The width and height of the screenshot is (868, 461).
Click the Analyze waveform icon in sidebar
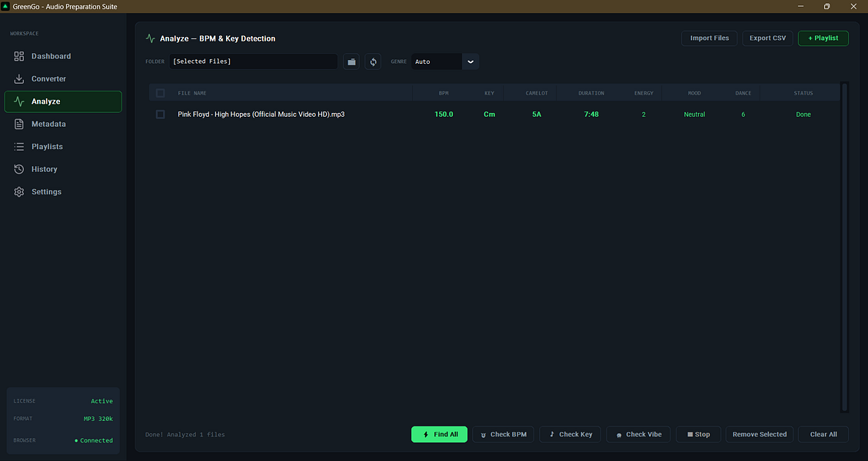click(18, 101)
